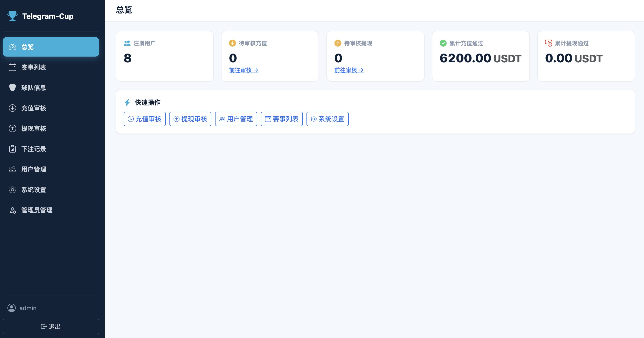Click the person-gear icon beside 管理员管理

13,210
